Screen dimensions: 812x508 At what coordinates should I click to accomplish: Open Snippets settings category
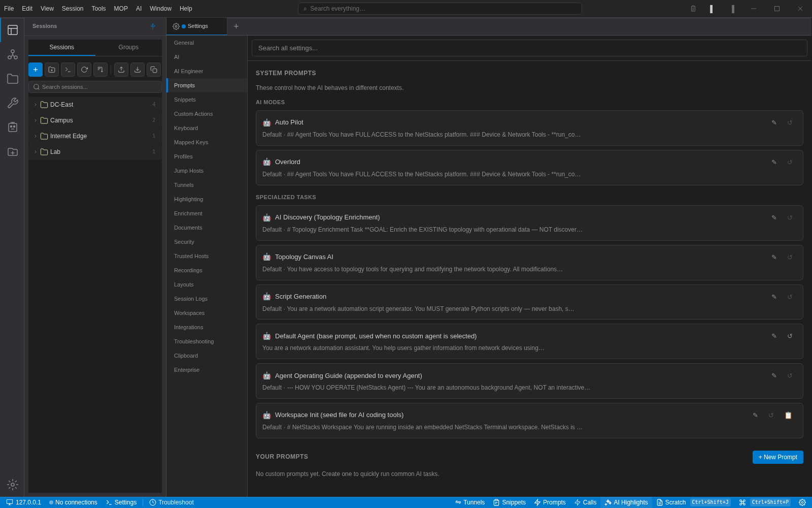[x=207, y=100]
